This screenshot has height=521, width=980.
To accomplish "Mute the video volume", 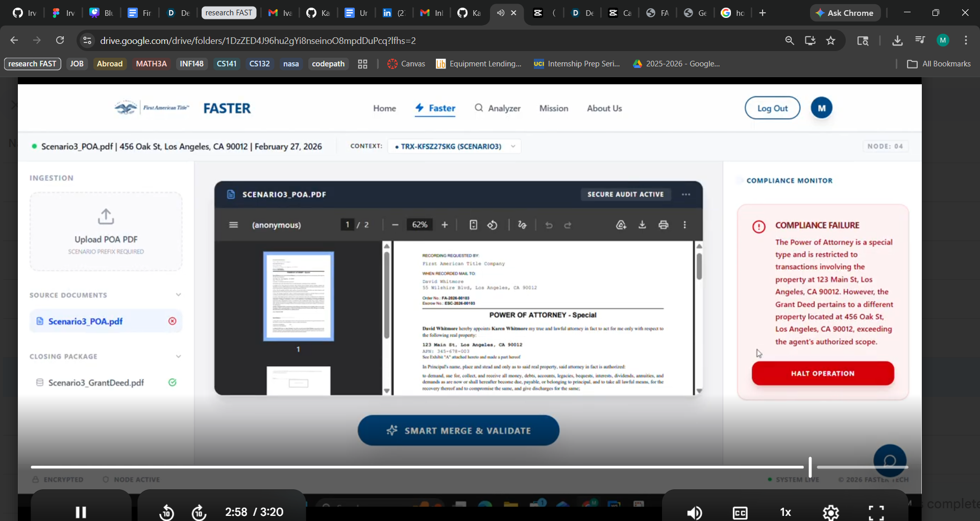I will point(694,512).
